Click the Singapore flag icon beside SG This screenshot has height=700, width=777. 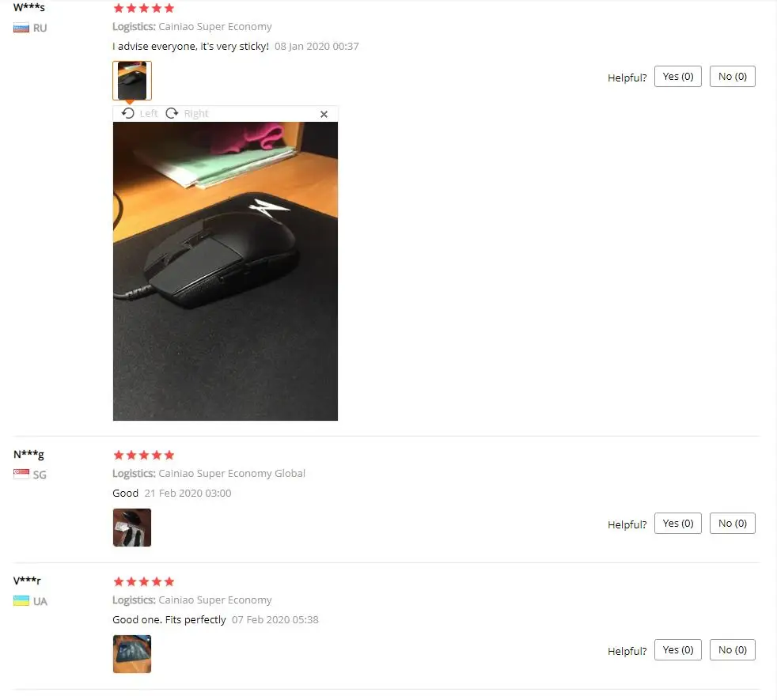point(21,474)
